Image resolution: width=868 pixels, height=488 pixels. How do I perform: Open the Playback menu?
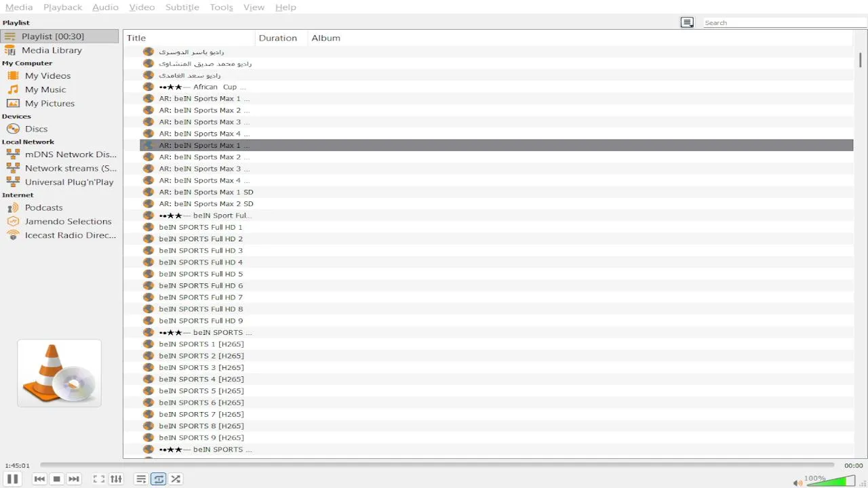coord(62,7)
